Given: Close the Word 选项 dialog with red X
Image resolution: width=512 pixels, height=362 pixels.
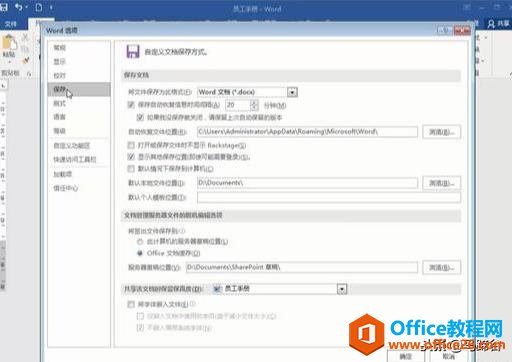Looking at the screenshot, I should click(x=462, y=31).
